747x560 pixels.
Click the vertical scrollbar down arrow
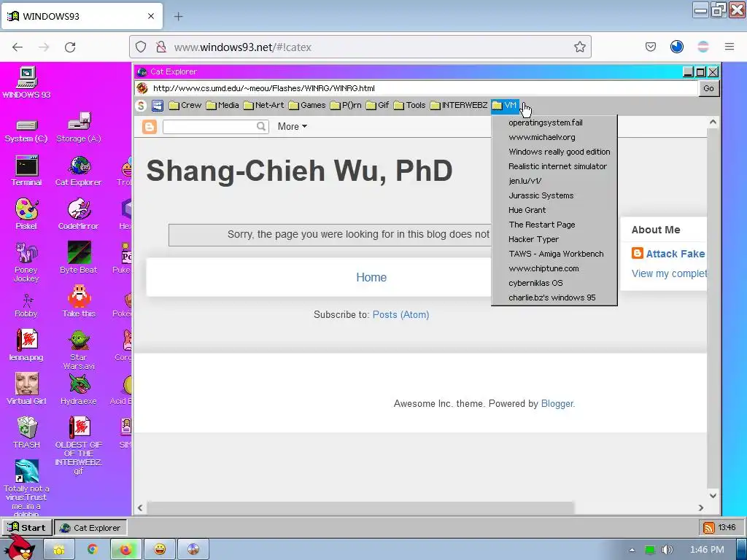click(713, 495)
